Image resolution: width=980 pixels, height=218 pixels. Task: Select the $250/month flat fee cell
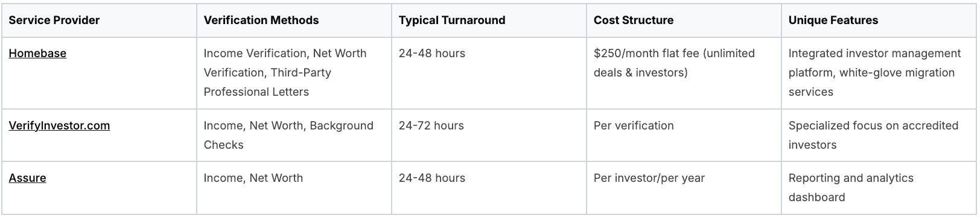pos(684,73)
